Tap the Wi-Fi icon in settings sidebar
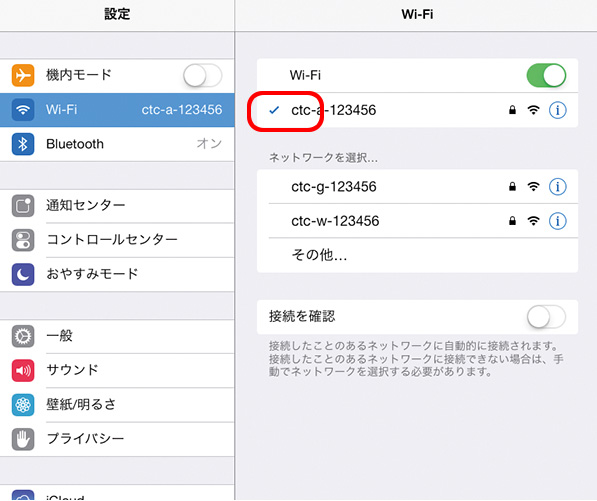 23,110
